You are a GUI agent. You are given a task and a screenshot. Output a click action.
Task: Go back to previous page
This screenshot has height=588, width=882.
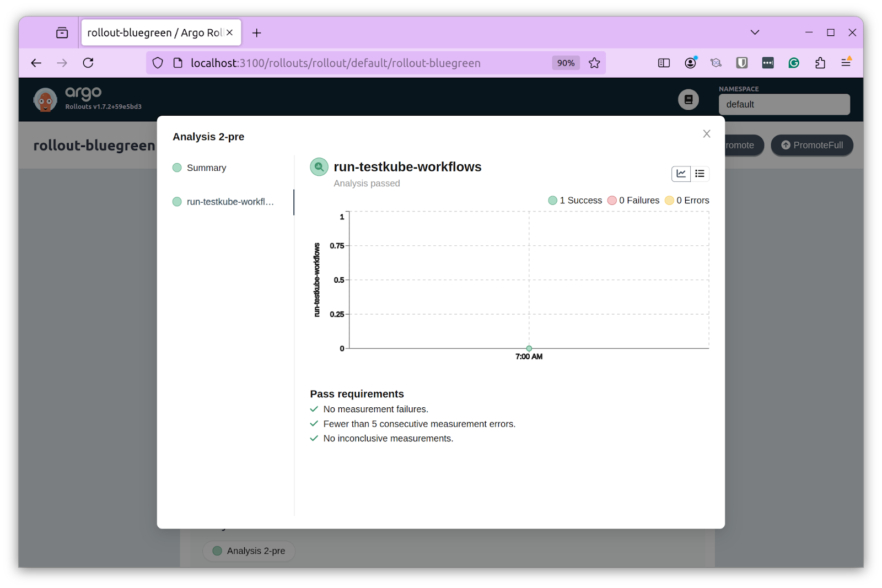coord(36,63)
